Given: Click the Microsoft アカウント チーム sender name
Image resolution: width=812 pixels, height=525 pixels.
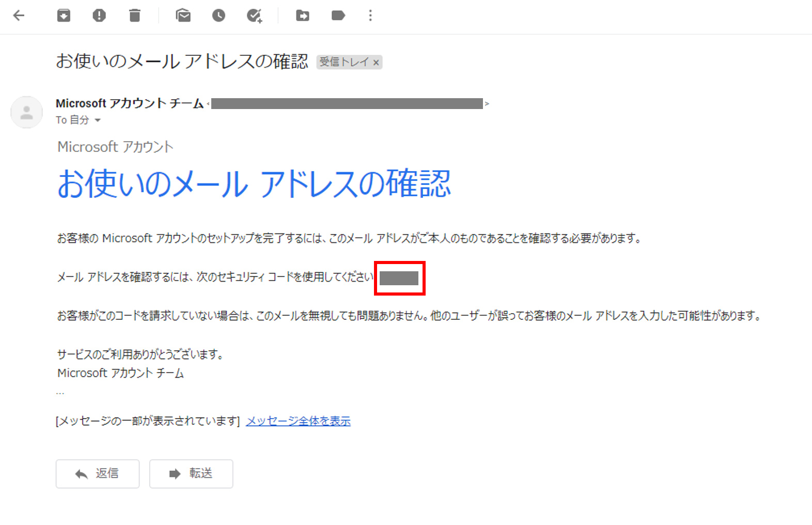Looking at the screenshot, I should click(x=130, y=103).
